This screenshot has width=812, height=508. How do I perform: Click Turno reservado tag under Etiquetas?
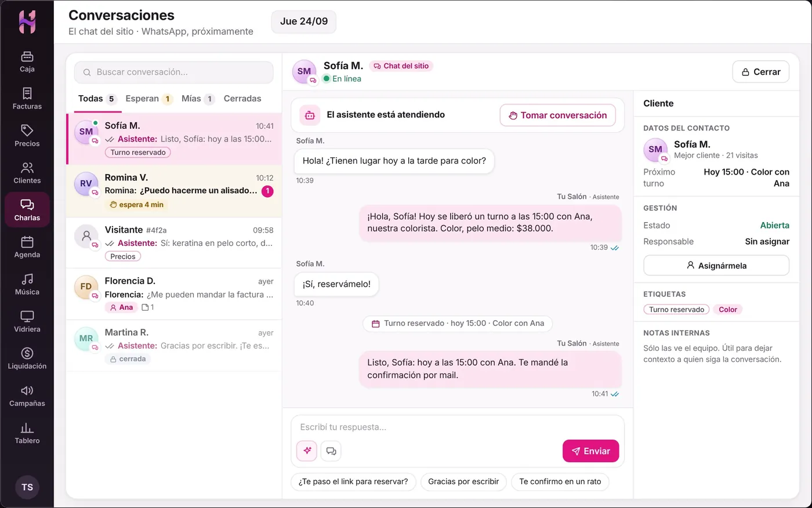tap(676, 310)
